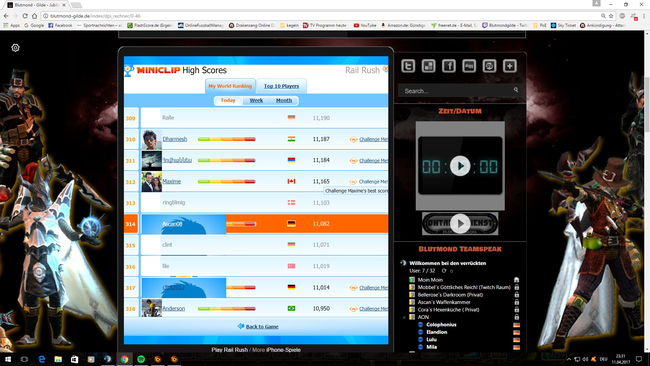Challenge Dharmesh via Challenge Me link

(x=373, y=139)
